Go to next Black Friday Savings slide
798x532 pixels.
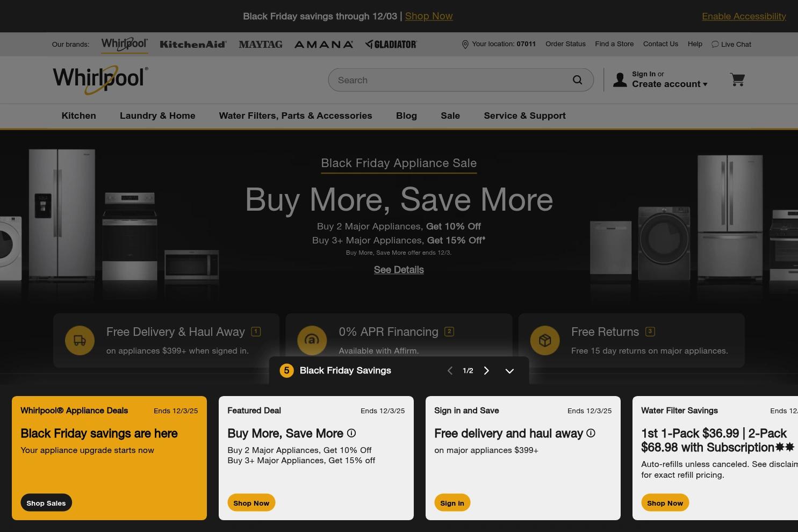tap(486, 371)
